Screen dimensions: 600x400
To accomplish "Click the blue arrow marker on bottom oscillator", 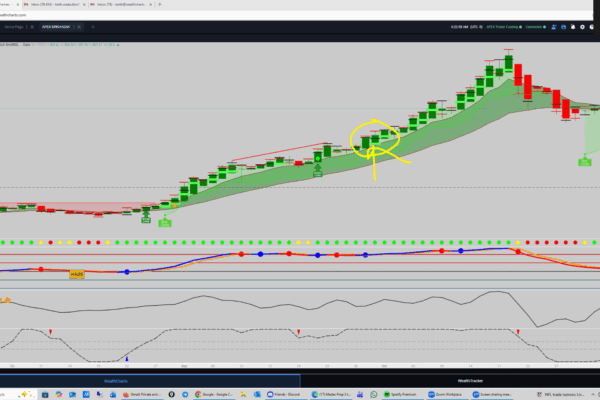I will coord(126,357).
